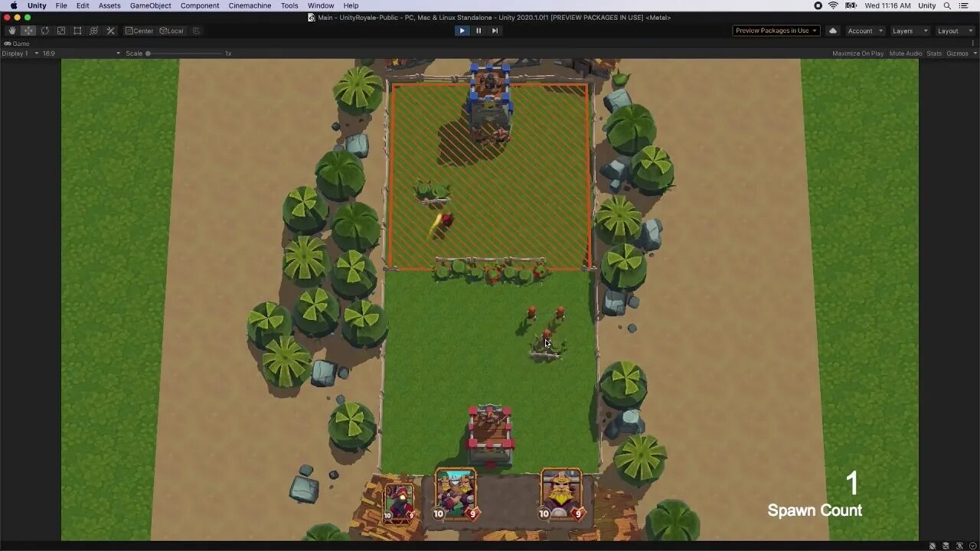Select the Move tool in toolbar

tap(28, 31)
